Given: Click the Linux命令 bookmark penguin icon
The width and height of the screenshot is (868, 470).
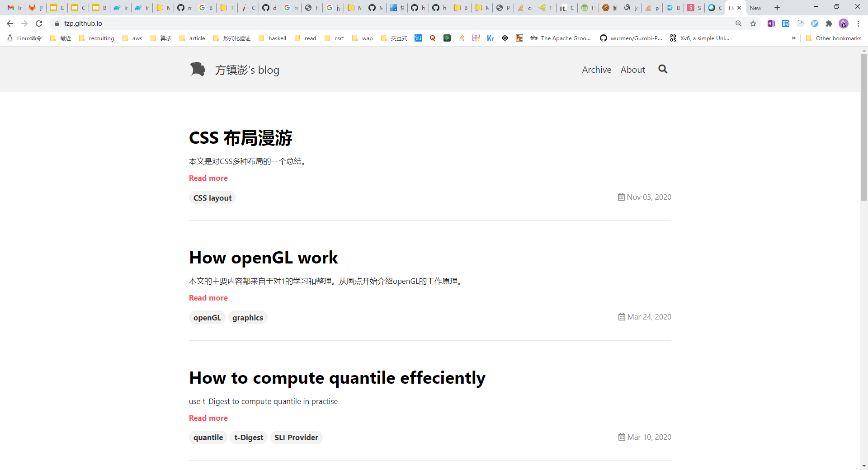Looking at the screenshot, I should click(9, 38).
